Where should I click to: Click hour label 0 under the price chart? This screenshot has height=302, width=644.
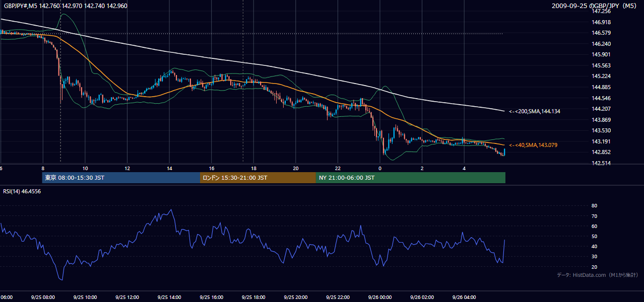click(380, 168)
